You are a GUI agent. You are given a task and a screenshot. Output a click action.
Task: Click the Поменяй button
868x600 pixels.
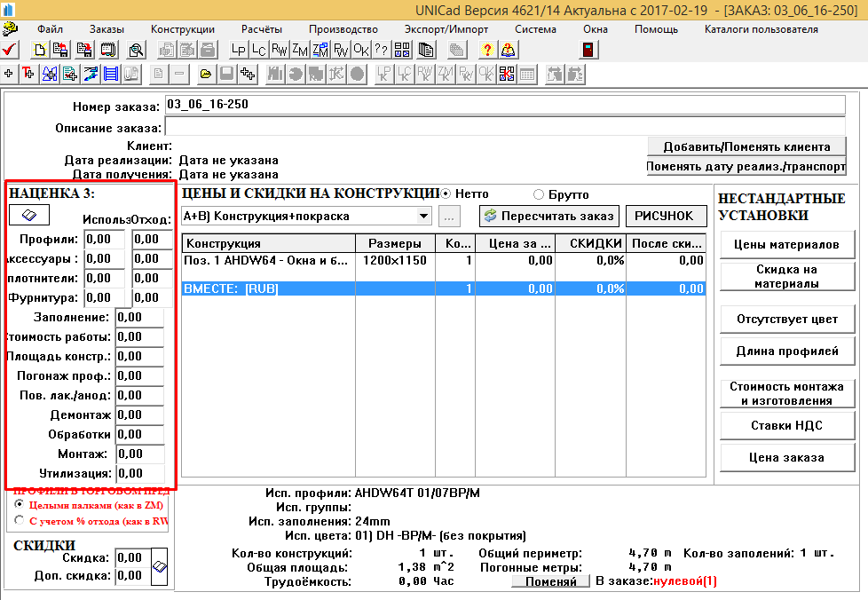pos(550,581)
